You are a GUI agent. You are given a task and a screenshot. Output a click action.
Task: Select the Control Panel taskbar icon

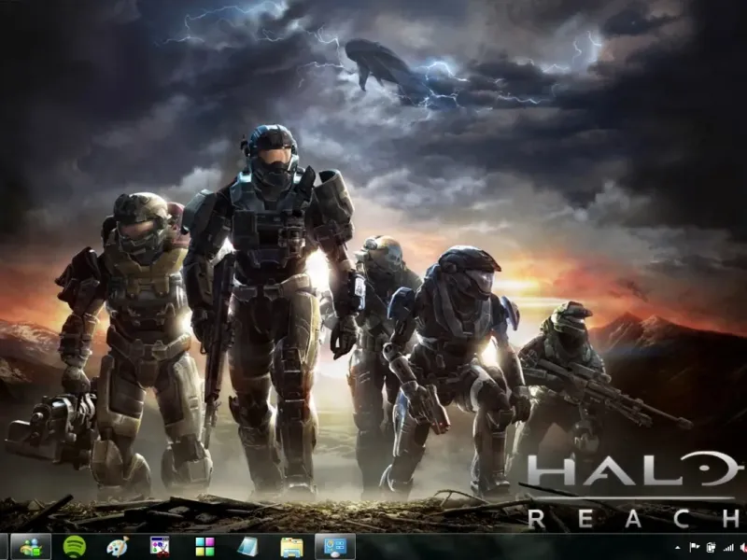coord(335,547)
